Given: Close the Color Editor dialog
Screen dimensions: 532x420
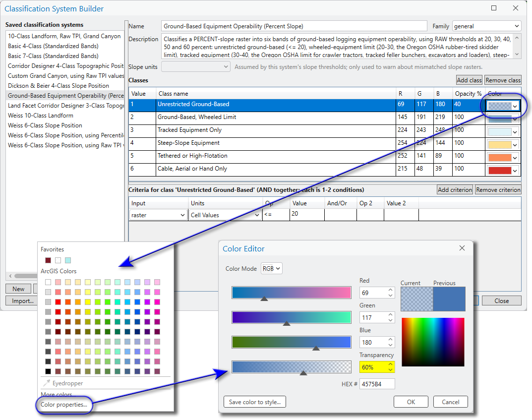Looking at the screenshot, I should click(x=462, y=248).
